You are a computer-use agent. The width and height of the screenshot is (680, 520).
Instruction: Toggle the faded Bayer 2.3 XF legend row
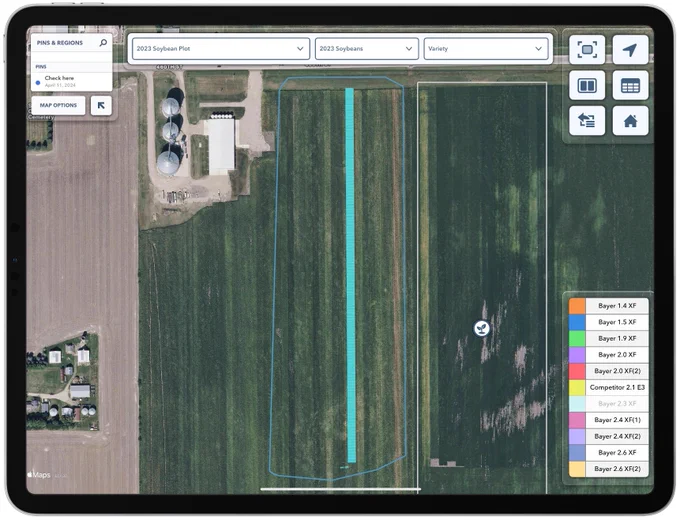(x=609, y=404)
